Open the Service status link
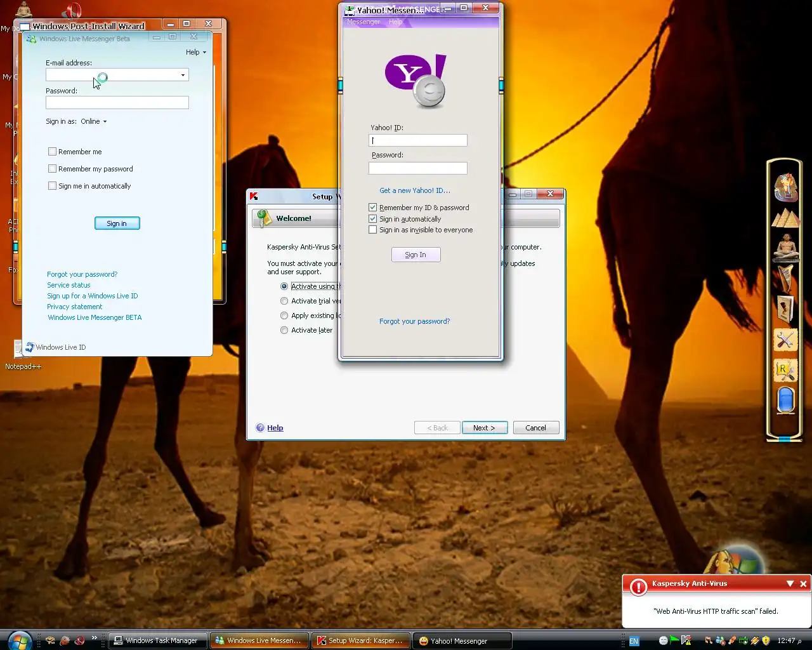This screenshot has width=812, height=650. click(69, 285)
